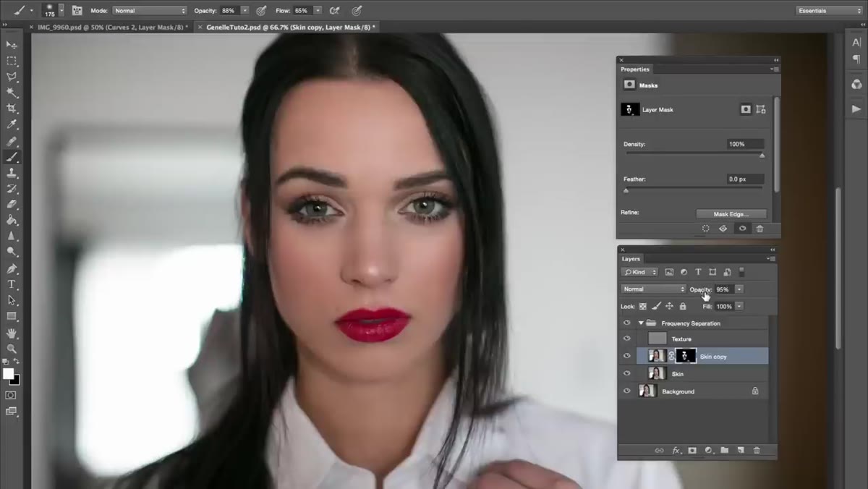The image size is (868, 489).
Task: Select the Rectangle shape tool
Action: point(12,316)
